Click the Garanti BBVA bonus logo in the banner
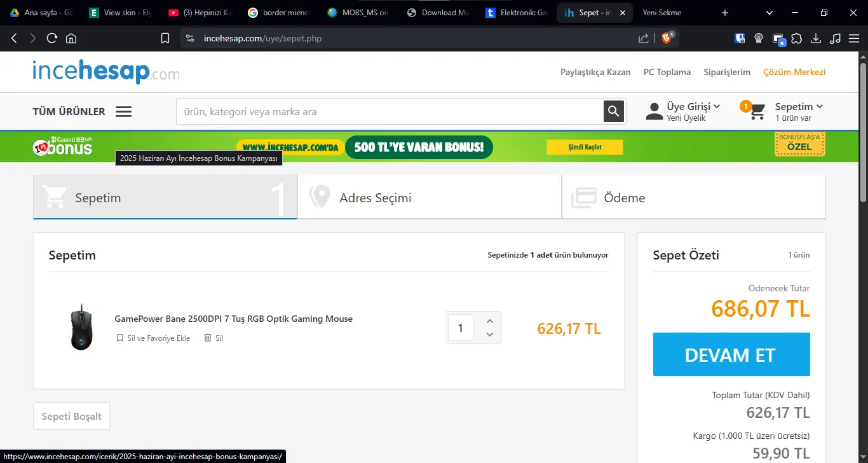Image resolution: width=868 pixels, height=463 pixels. click(x=63, y=146)
